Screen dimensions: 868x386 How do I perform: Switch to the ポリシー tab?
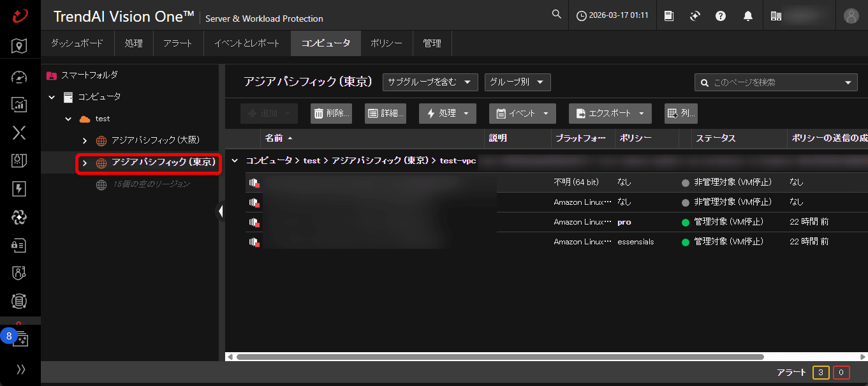[x=386, y=43]
